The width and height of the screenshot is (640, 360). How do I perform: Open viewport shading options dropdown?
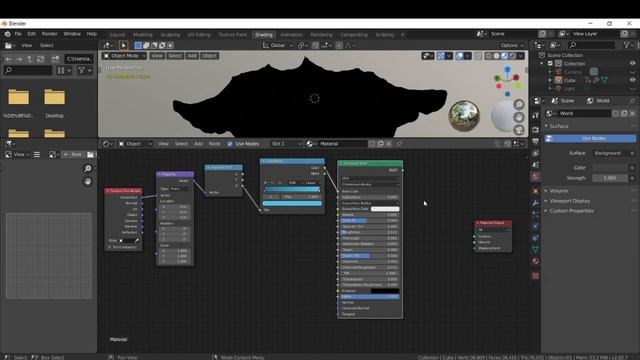[520, 56]
